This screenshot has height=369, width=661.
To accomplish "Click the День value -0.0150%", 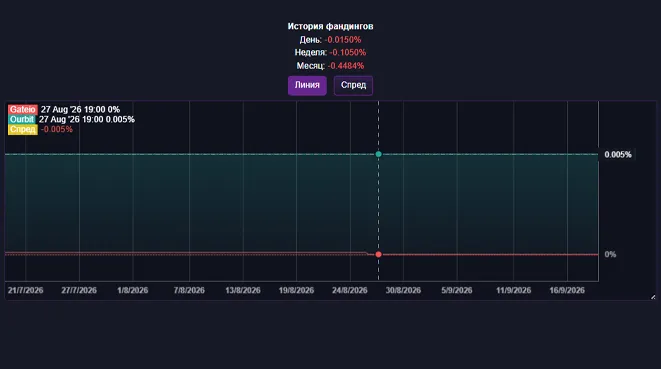I will 343,40.
